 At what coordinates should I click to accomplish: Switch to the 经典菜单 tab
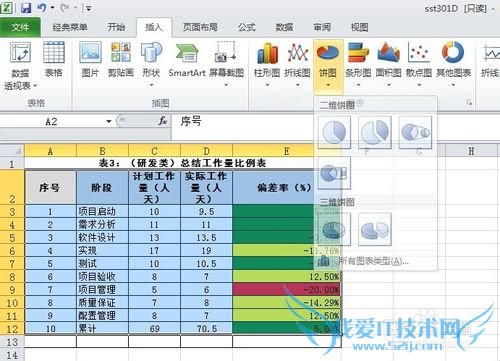click(x=70, y=27)
